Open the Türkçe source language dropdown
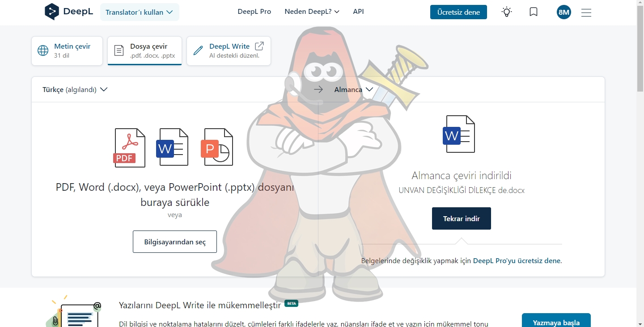 (75, 89)
